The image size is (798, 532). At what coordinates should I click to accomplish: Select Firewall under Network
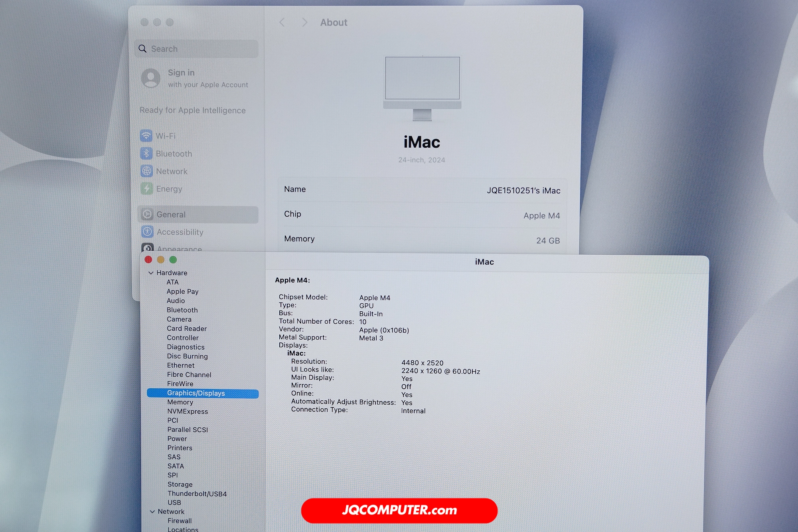[x=180, y=521]
